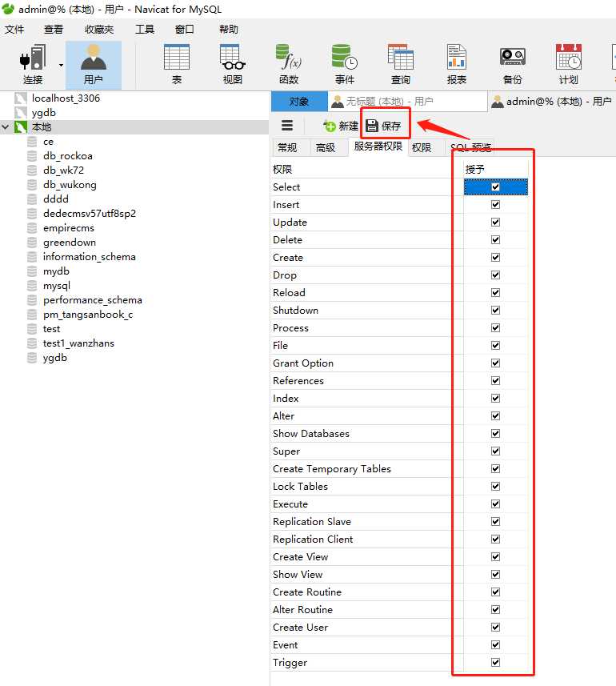This screenshot has width=616, height=686.
Task: Open the 连接 connection tool
Action: pyautogui.click(x=32, y=64)
